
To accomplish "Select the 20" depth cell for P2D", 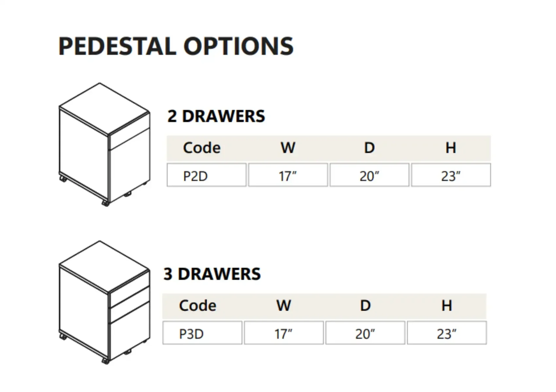I will pos(369,175).
